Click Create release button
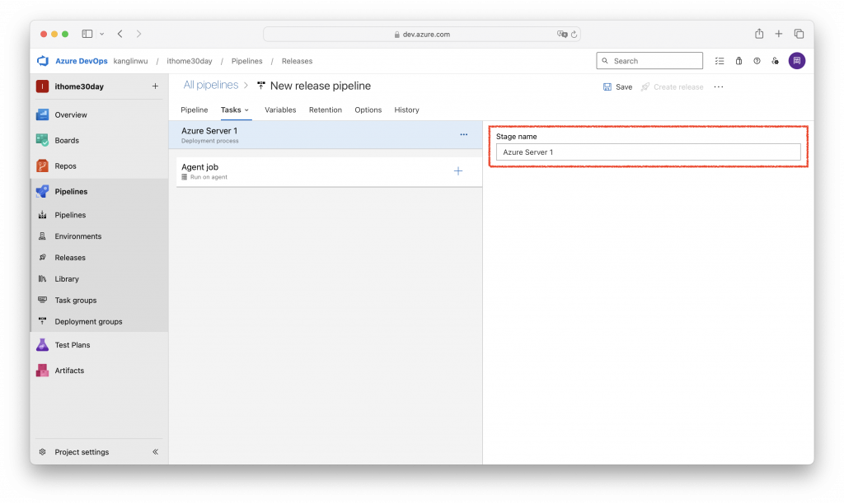 [x=673, y=86]
